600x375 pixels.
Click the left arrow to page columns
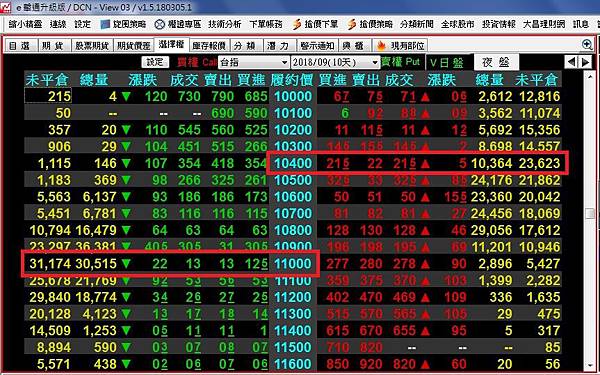tap(571, 62)
